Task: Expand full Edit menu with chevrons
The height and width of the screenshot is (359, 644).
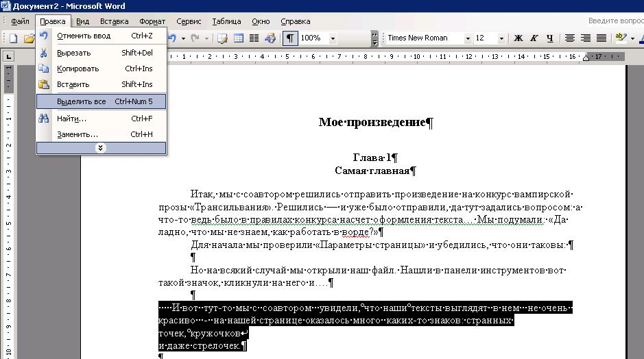Action: point(101,148)
